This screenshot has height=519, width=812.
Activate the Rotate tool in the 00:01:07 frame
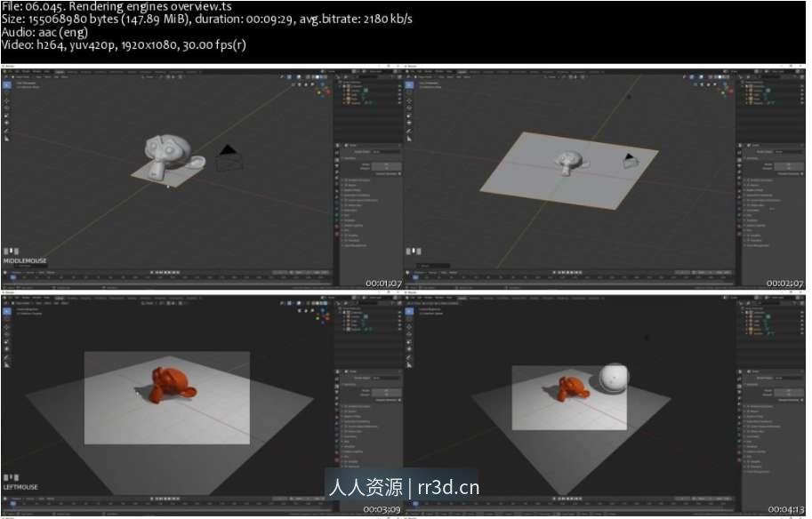click(7, 108)
